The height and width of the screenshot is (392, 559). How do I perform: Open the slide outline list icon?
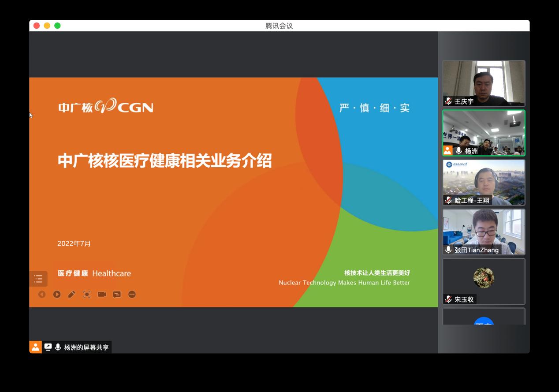pos(38,279)
